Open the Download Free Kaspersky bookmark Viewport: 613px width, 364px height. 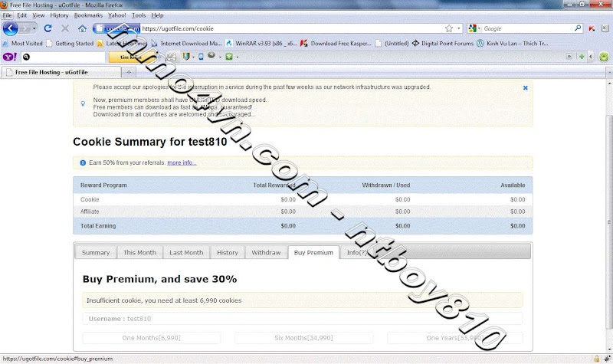click(x=336, y=44)
